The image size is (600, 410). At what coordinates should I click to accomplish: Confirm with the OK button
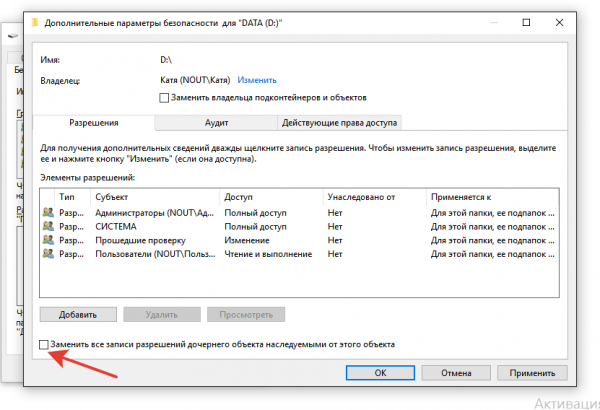click(x=380, y=373)
